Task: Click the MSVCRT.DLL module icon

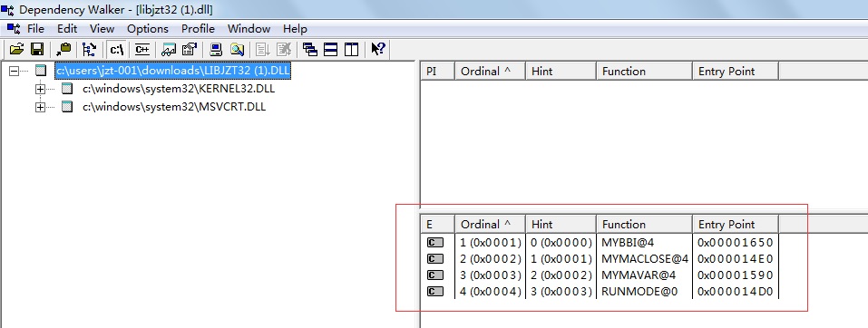Action: [x=67, y=107]
